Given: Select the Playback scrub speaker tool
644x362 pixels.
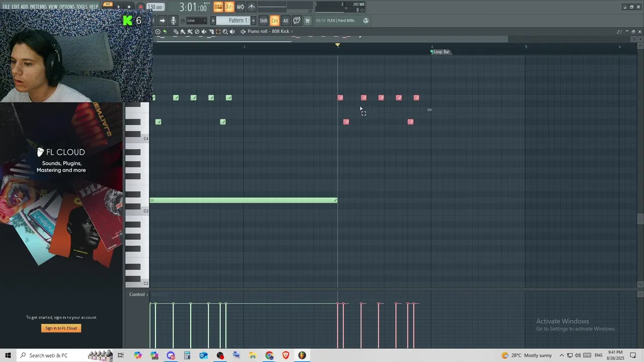Looking at the screenshot, I should pos(232,32).
